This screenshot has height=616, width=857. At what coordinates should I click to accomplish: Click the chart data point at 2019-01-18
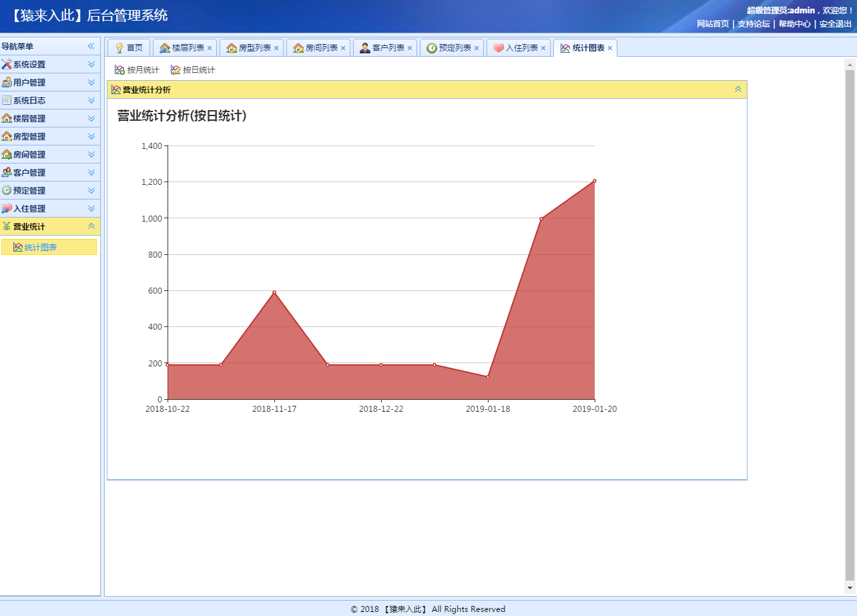(x=488, y=376)
